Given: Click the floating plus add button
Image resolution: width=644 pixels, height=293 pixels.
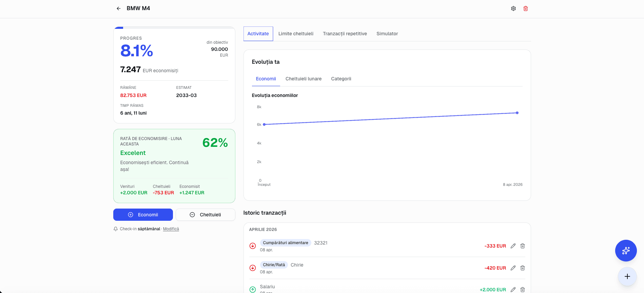Looking at the screenshot, I should point(627,276).
